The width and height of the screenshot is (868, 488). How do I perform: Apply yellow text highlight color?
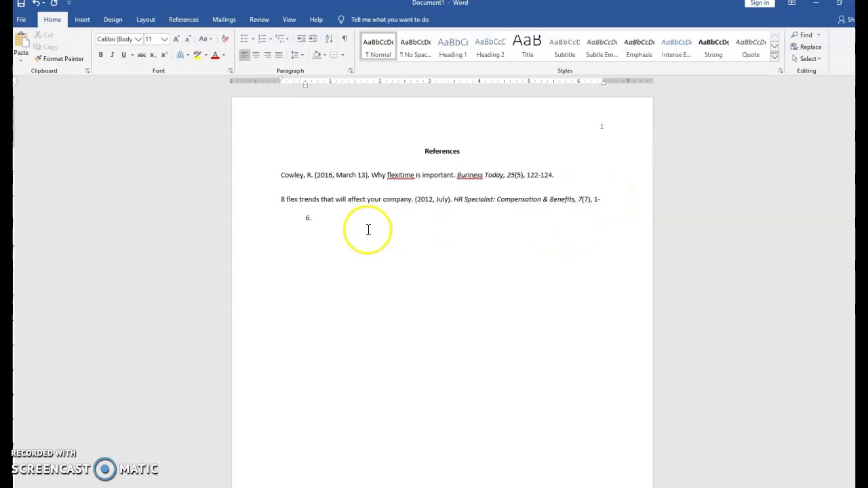point(197,55)
